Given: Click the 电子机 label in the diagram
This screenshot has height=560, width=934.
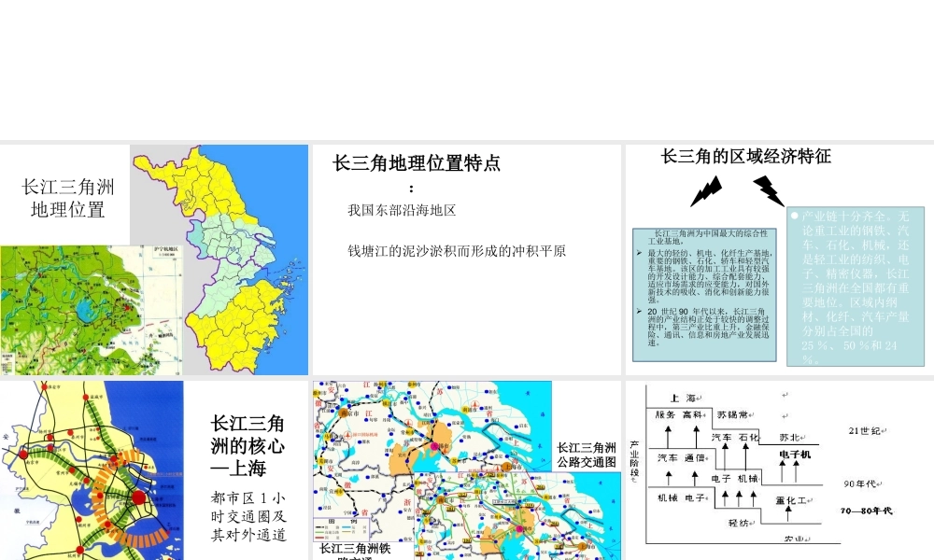Looking at the screenshot, I should tap(795, 455).
